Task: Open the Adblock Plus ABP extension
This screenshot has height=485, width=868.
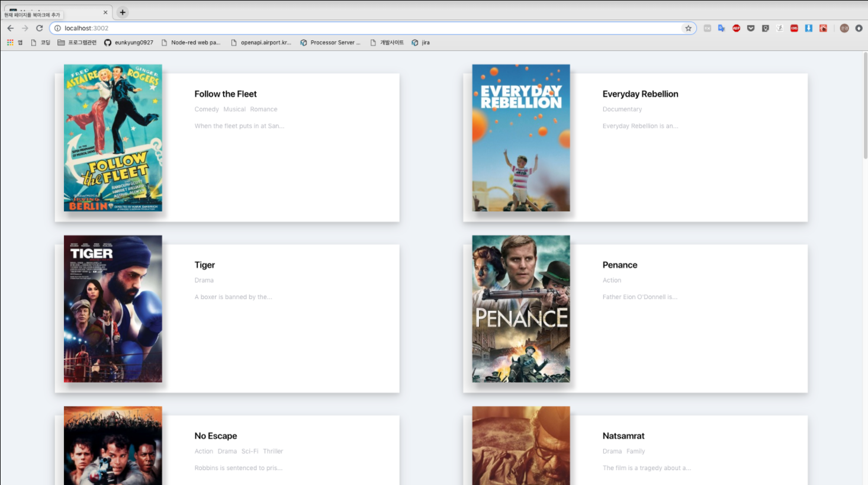Action: pos(736,28)
